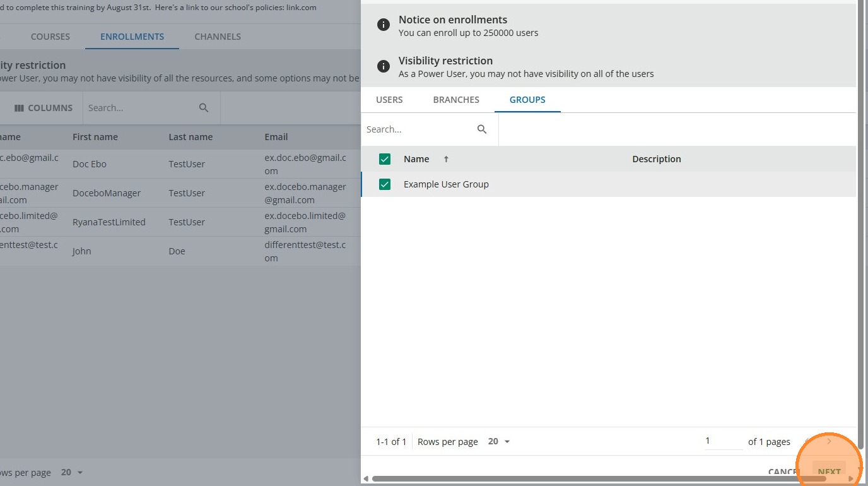This screenshot has height=486, width=868.
Task: Click the Visibility restriction info icon
Action: click(x=383, y=66)
